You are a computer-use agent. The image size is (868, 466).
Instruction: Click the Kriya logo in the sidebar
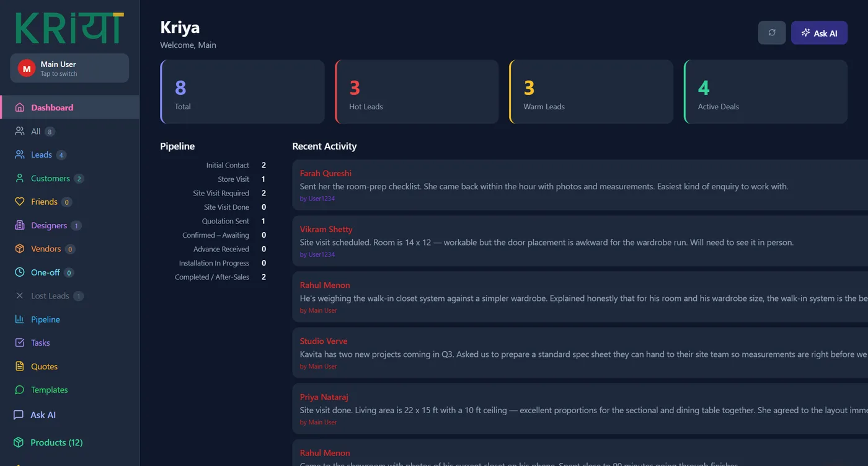click(x=69, y=28)
